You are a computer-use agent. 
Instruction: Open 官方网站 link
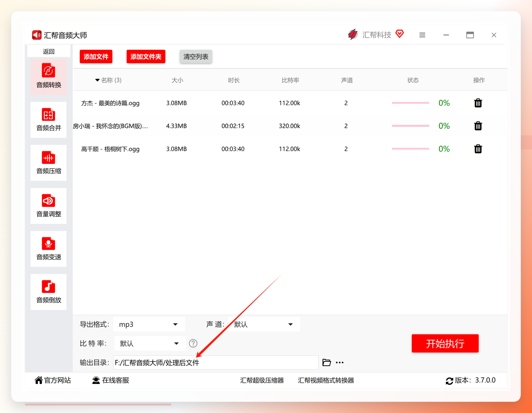pos(57,380)
